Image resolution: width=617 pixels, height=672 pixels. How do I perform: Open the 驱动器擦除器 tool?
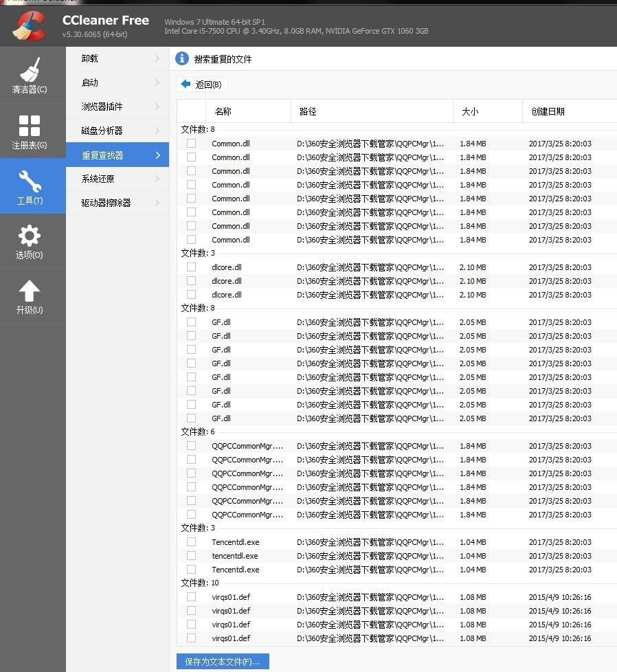pos(117,203)
